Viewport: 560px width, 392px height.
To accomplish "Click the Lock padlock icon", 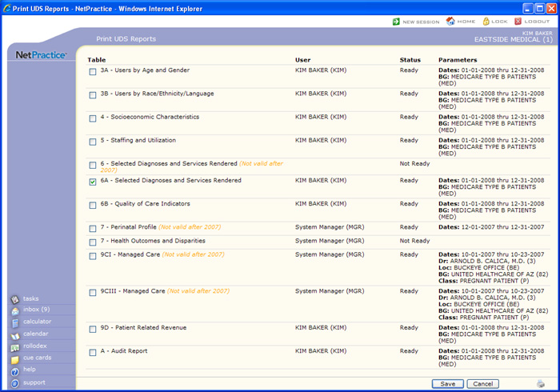I will (x=486, y=22).
